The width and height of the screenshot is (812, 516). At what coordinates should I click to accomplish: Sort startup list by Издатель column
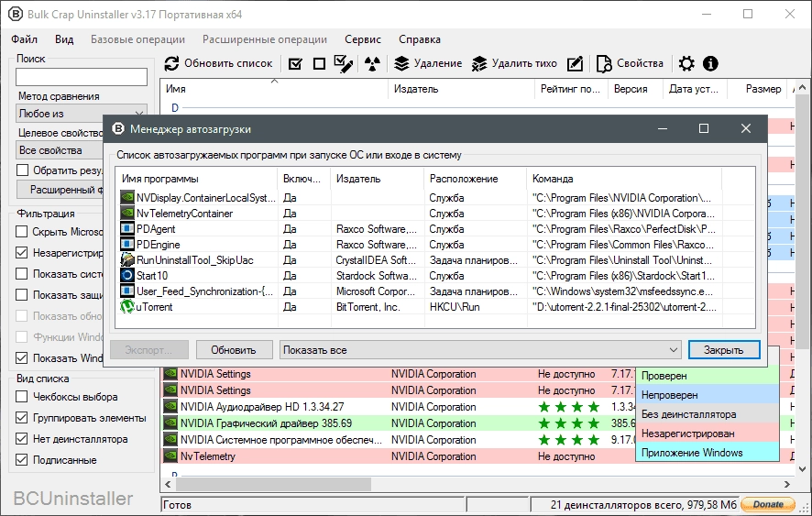pos(377,179)
